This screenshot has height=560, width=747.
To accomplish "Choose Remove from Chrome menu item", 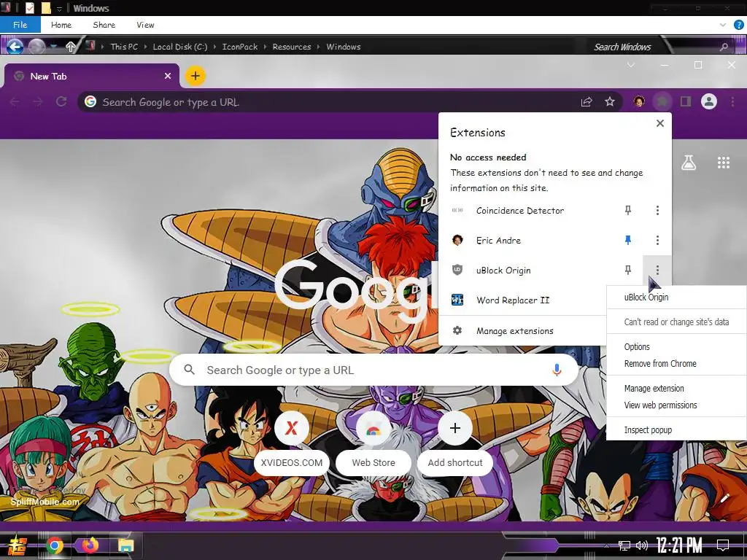I will 660,363.
